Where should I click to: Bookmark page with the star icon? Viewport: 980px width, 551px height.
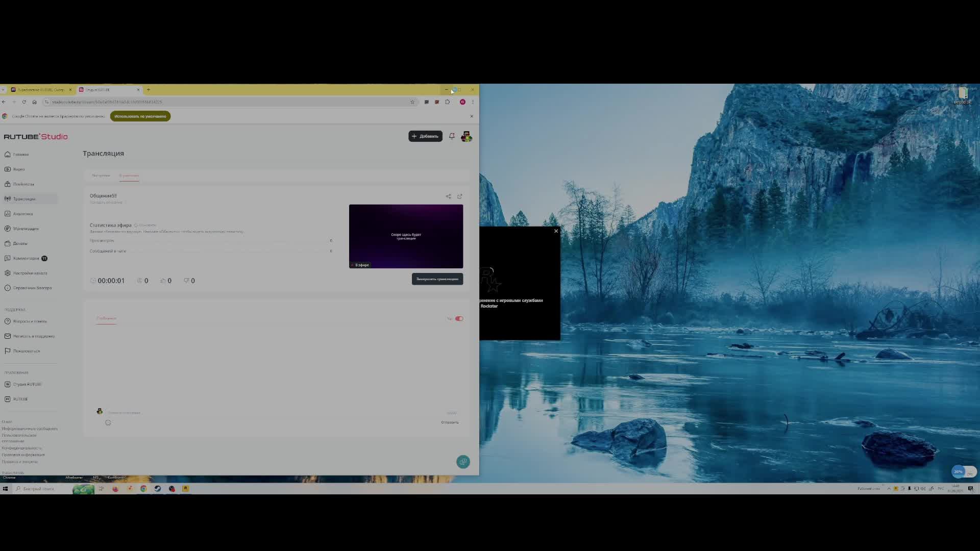click(412, 102)
